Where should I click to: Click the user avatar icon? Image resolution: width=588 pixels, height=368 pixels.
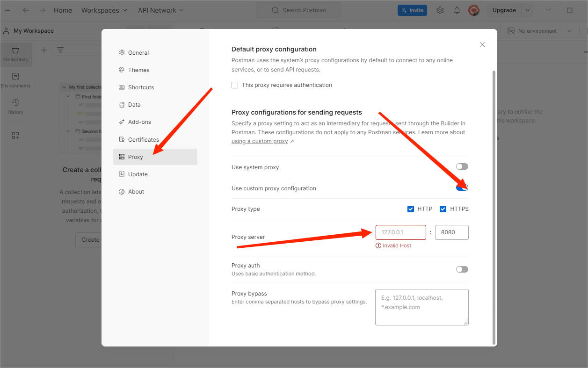[474, 10]
